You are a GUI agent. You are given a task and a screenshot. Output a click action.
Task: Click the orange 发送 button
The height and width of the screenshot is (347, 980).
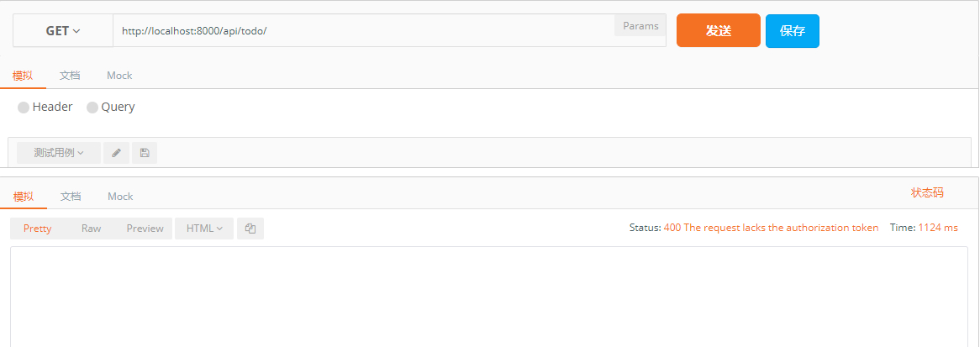719,30
